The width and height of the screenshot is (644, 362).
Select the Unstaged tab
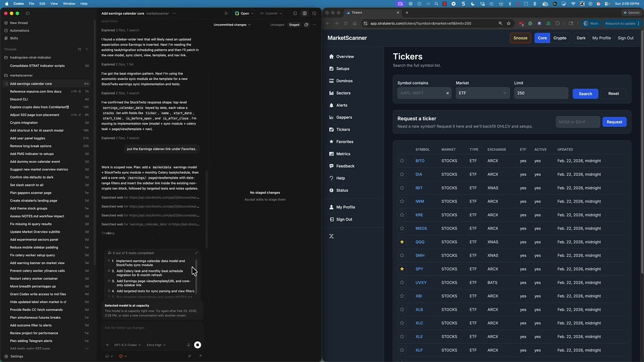click(277, 25)
